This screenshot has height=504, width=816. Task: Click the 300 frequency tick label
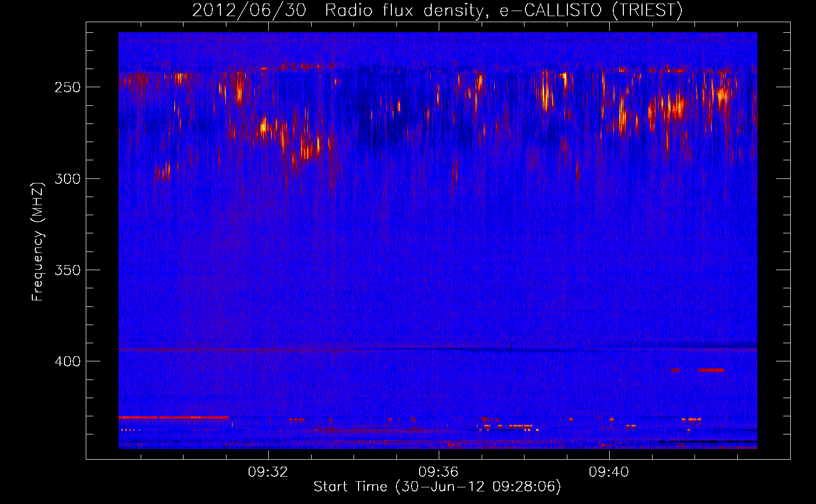(x=68, y=179)
